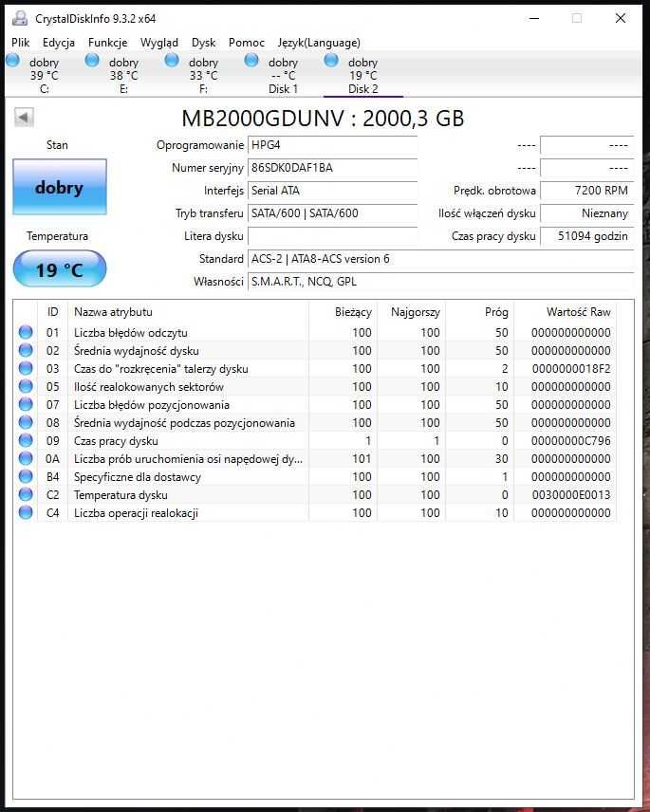Click the blue orb for attribute 05
The height and width of the screenshot is (812, 650).
[x=26, y=386]
